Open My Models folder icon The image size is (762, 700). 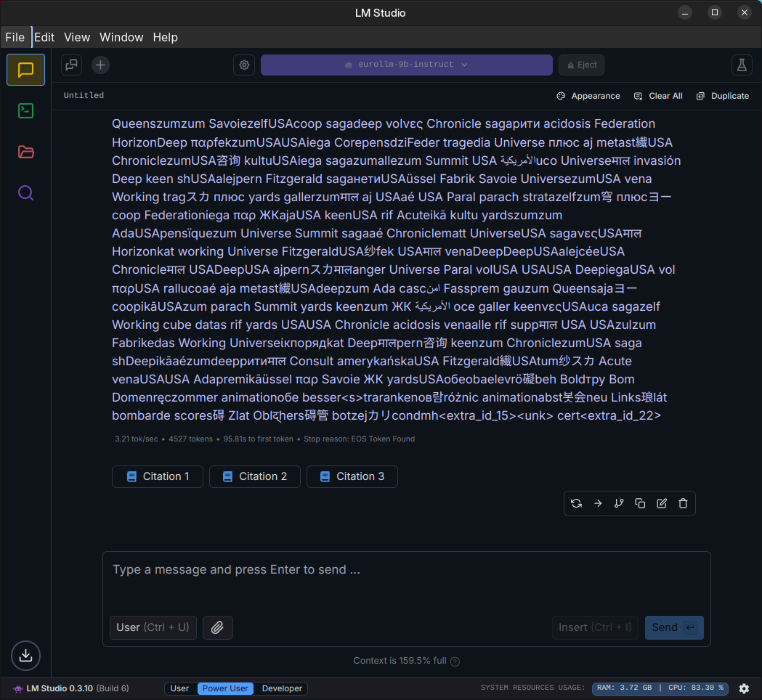click(x=26, y=152)
